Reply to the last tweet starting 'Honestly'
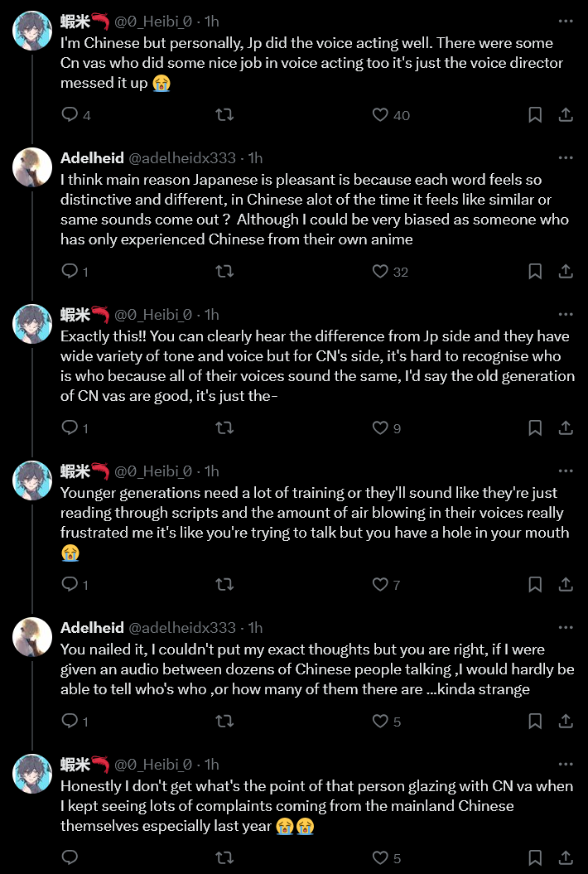Viewport: 588px width, 874px height. point(70,857)
